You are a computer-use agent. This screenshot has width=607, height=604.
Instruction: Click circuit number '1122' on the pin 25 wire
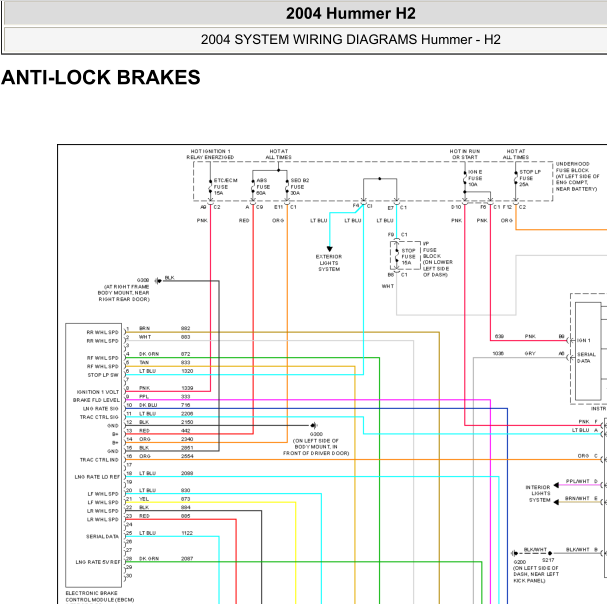click(x=187, y=533)
